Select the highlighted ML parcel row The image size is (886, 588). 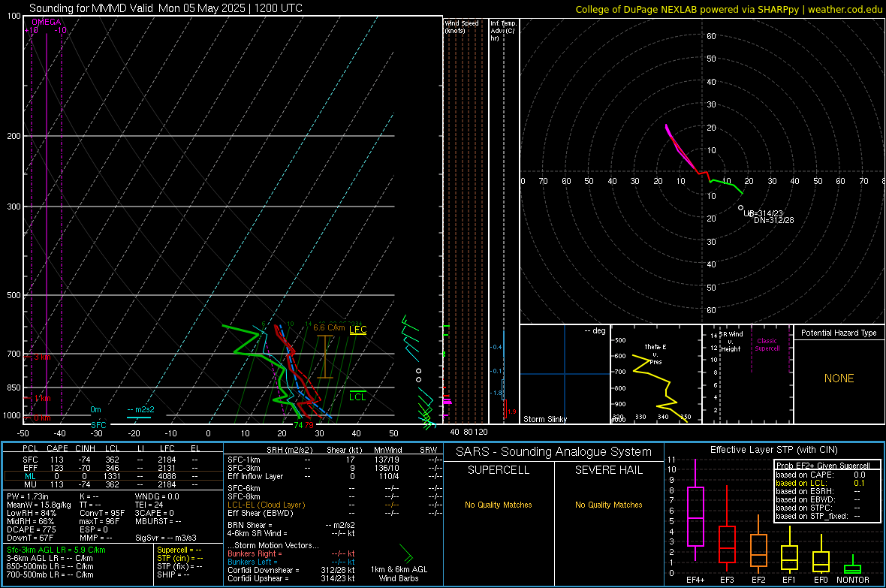click(113, 476)
